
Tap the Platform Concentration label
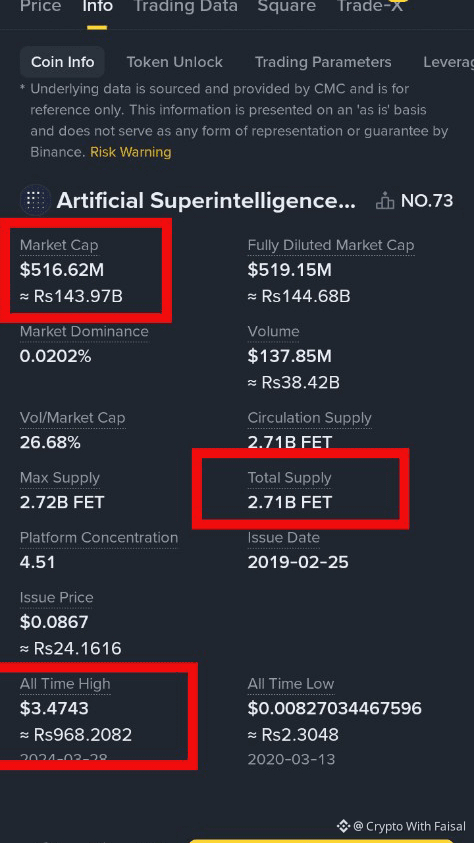tap(99, 538)
